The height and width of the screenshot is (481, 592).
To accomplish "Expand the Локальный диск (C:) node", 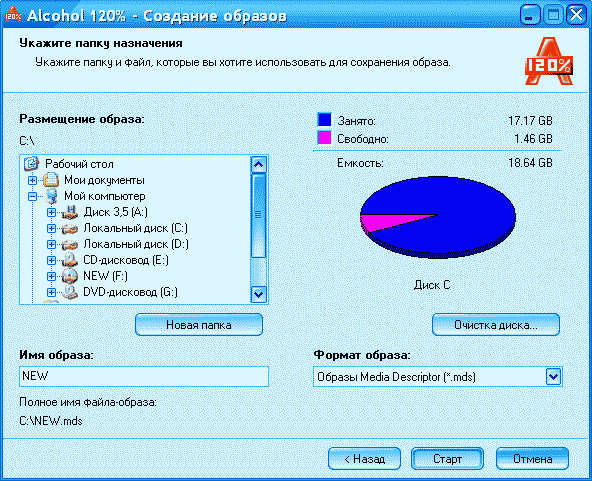I will pyautogui.click(x=51, y=228).
